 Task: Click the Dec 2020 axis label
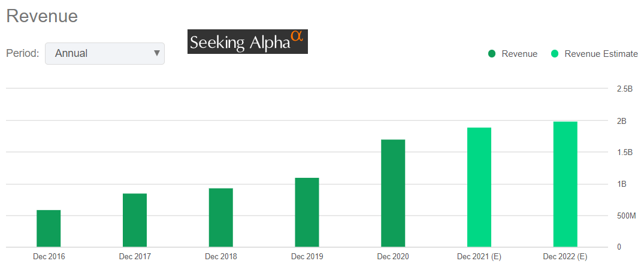[393, 257]
